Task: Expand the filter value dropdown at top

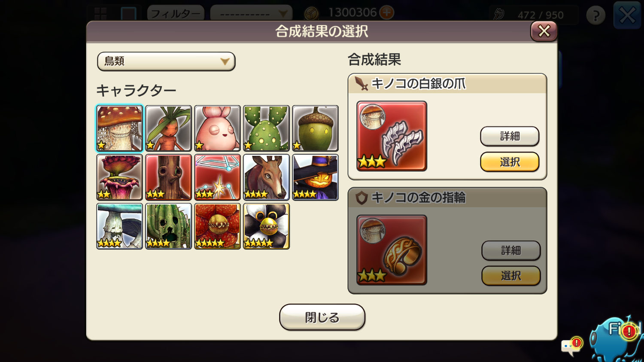Action: (251, 14)
